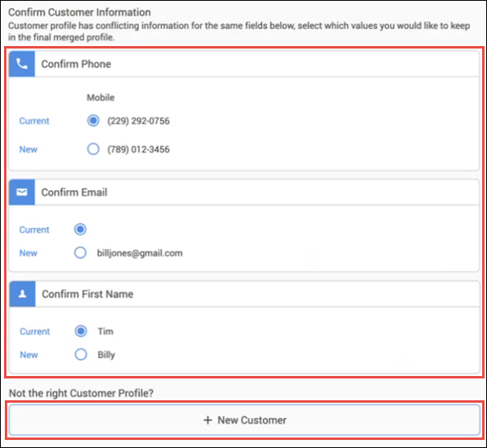Click the envelope icon beside Confirm Email

(x=22, y=192)
